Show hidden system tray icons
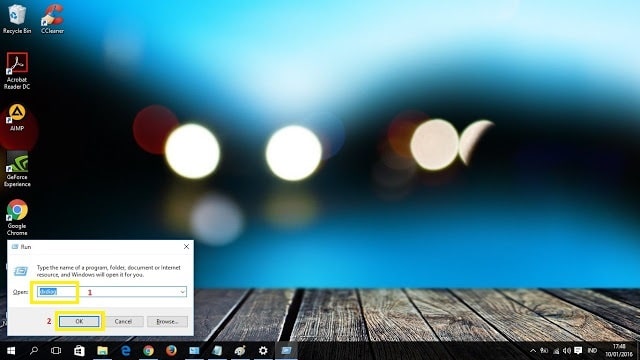The height and width of the screenshot is (360, 640). point(533,351)
